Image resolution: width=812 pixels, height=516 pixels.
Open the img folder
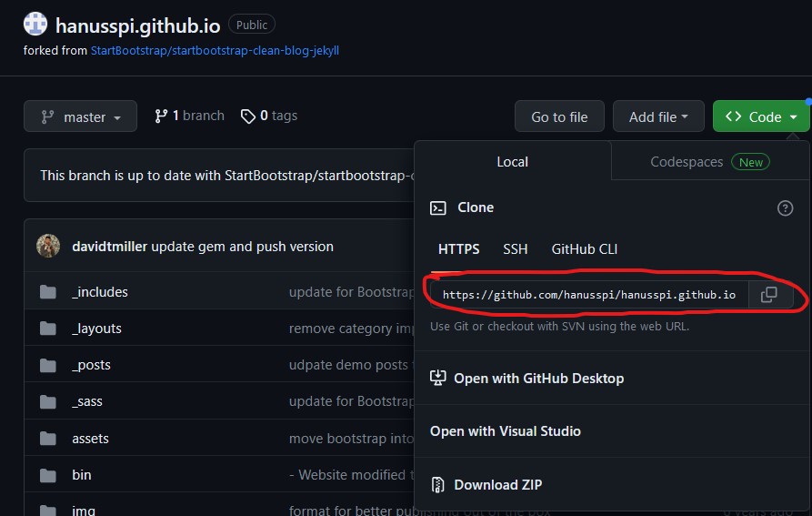[84, 510]
